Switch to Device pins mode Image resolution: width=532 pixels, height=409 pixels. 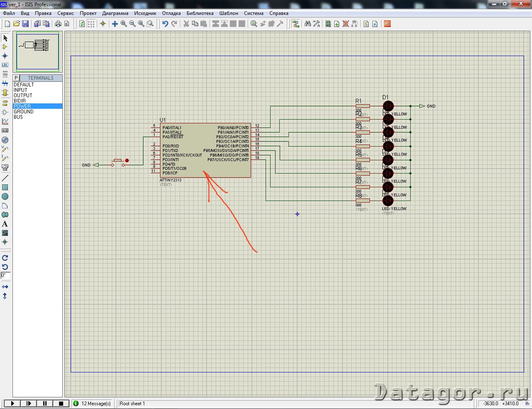point(5,112)
